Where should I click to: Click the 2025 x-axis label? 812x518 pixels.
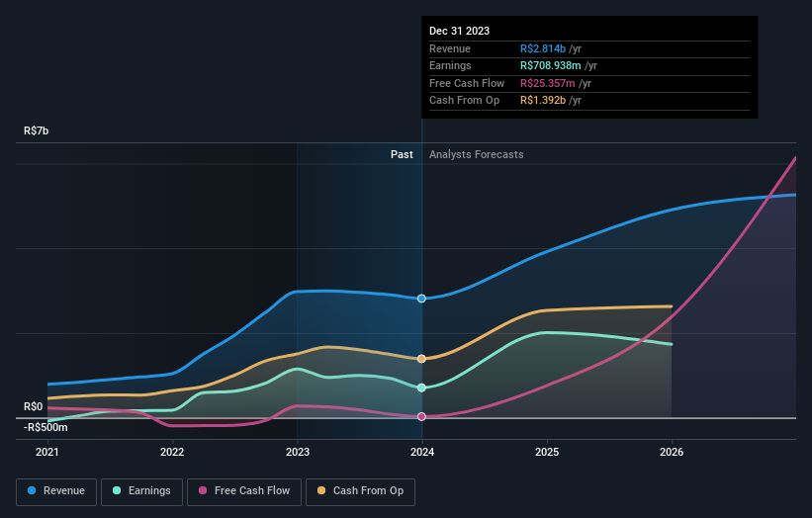coord(547,453)
